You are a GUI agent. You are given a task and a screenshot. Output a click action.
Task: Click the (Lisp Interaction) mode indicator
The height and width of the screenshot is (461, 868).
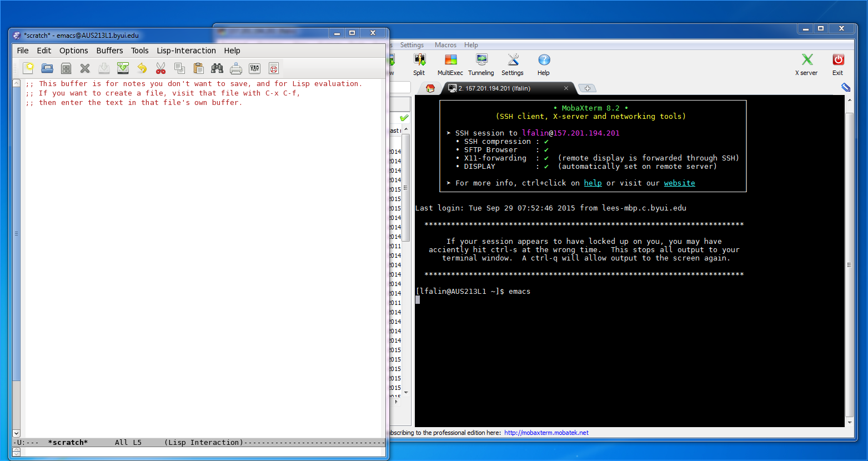204,443
